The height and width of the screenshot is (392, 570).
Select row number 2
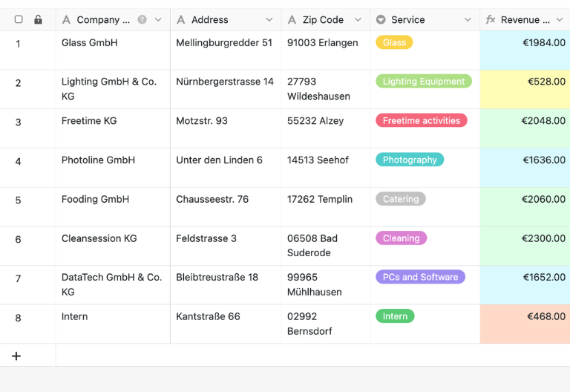pyautogui.click(x=18, y=83)
